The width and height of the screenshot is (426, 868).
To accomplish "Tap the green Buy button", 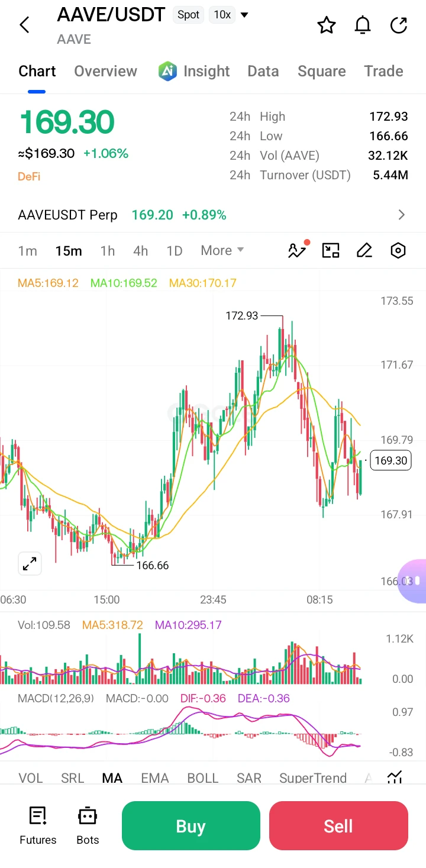I will pos(191,825).
